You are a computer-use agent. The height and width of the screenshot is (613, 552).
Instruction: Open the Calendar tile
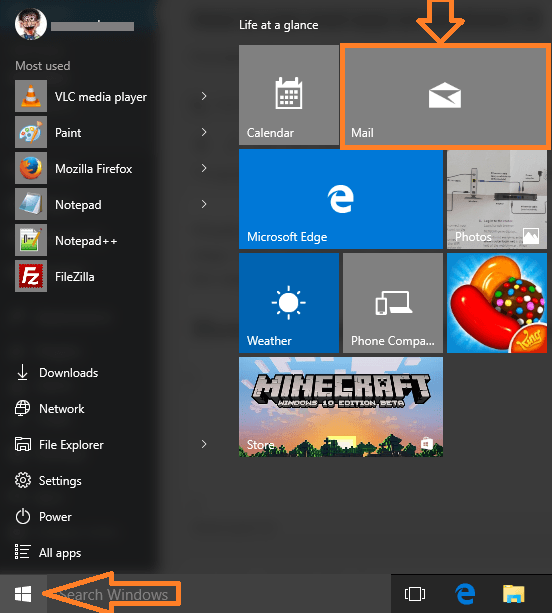(289, 95)
